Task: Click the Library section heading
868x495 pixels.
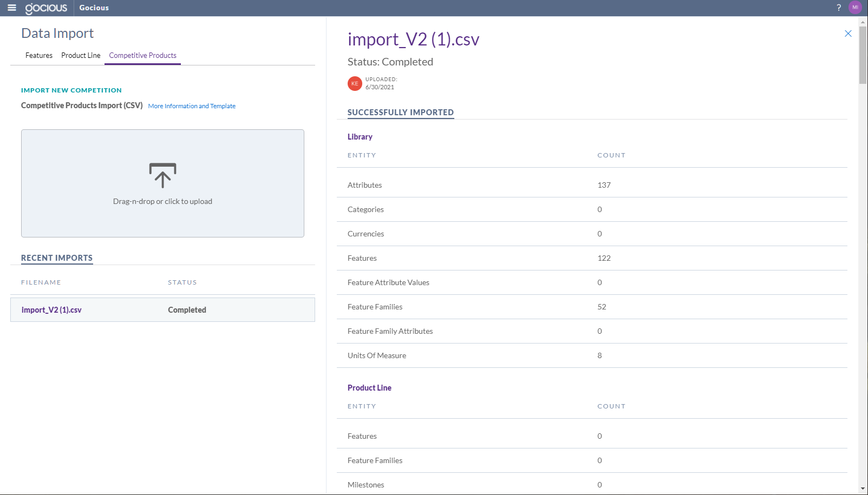Action: (x=360, y=137)
